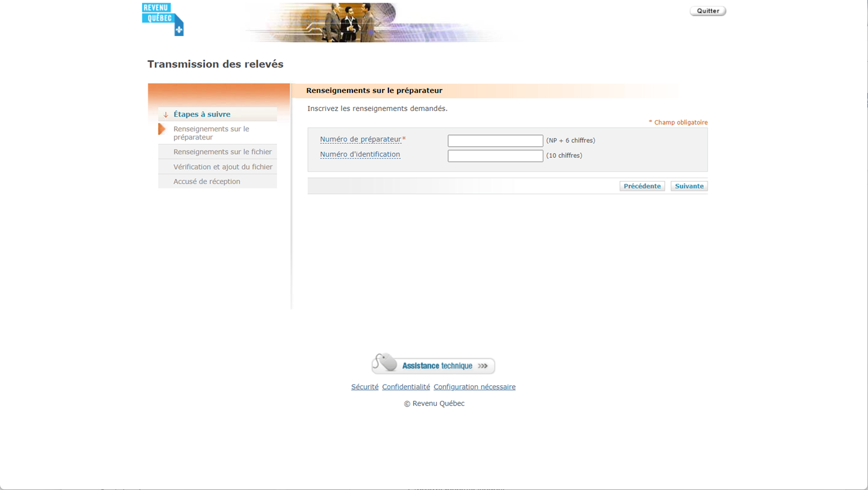Select the Vérification et ajout du fichier step
Viewport: 868px width, 490px height.
(223, 167)
